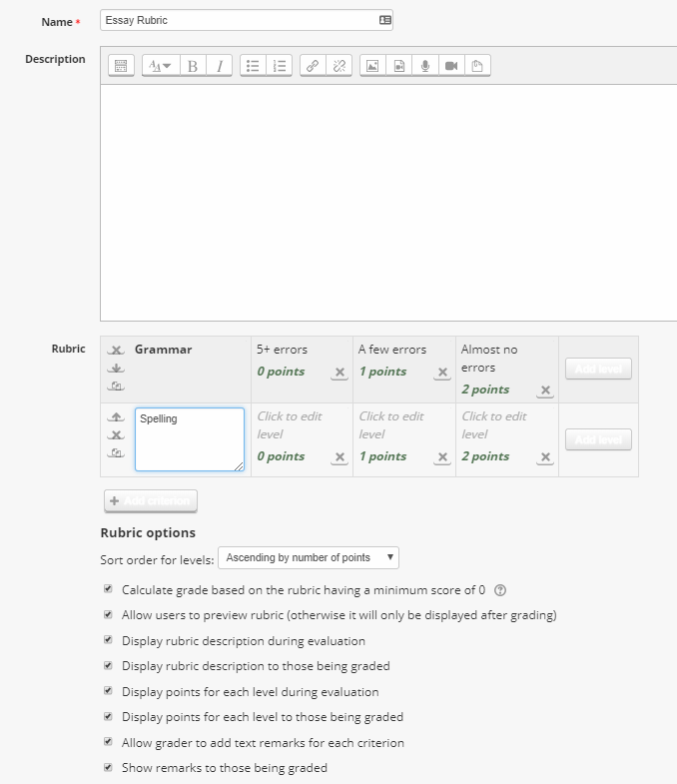This screenshot has width=677, height=784.
Task: Move the Spelling criterion up
Action: click(117, 417)
